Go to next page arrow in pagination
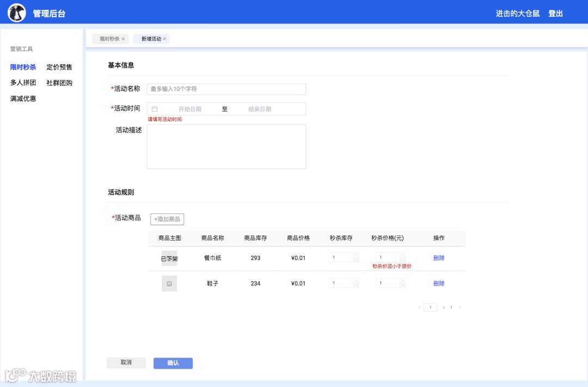 pyautogui.click(x=460, y=308)
